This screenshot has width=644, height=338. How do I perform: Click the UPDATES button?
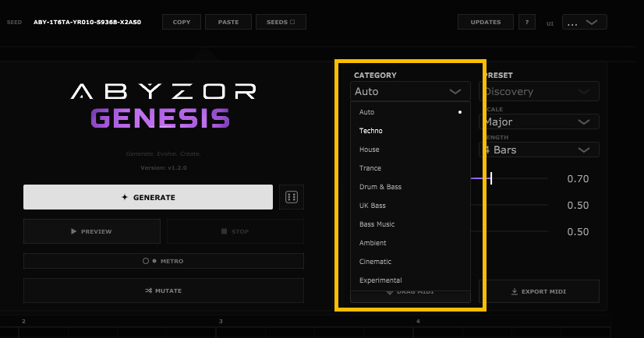486,22
